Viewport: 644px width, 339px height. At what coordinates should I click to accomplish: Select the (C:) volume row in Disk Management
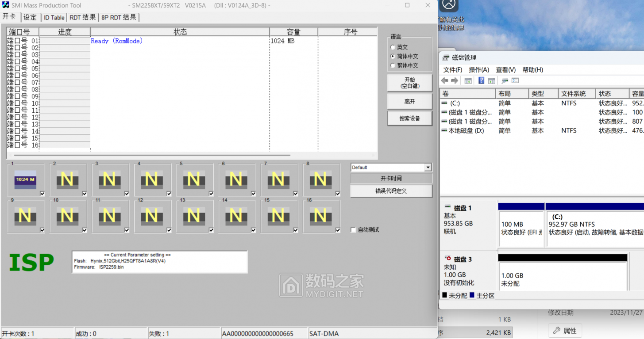[542, 103]
